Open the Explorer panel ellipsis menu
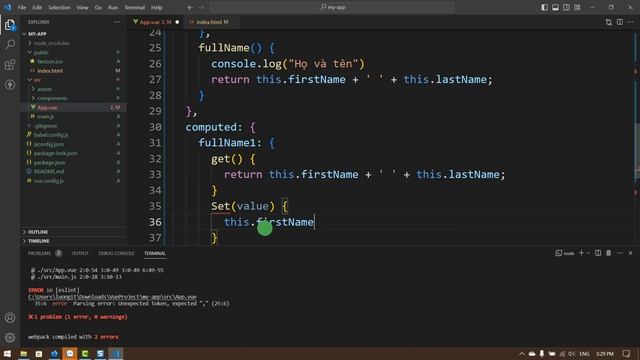The height and width of the screenshot is (360, 640). pyautogui.click(x=117, y=22)
